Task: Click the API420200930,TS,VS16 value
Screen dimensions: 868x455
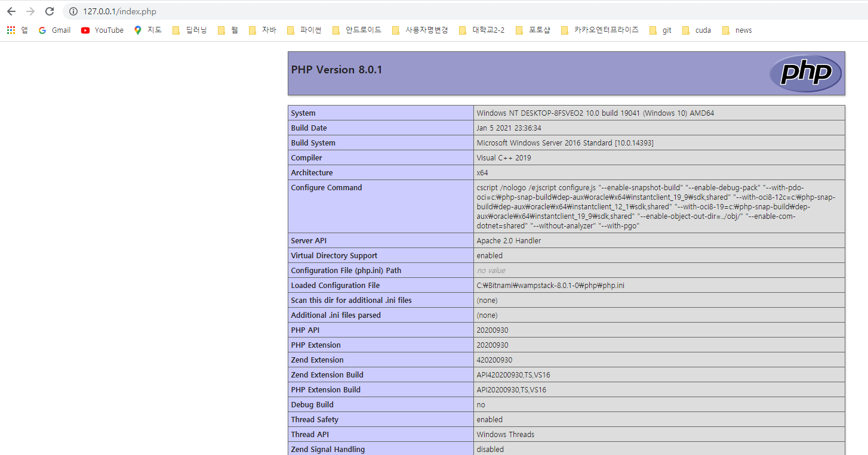Action: coord(513,375)
